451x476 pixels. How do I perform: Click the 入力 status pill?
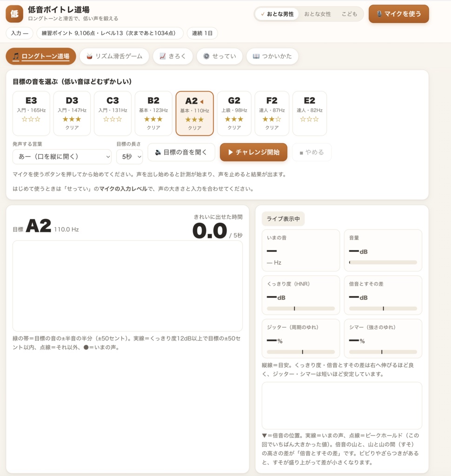[x=20, y=33]
